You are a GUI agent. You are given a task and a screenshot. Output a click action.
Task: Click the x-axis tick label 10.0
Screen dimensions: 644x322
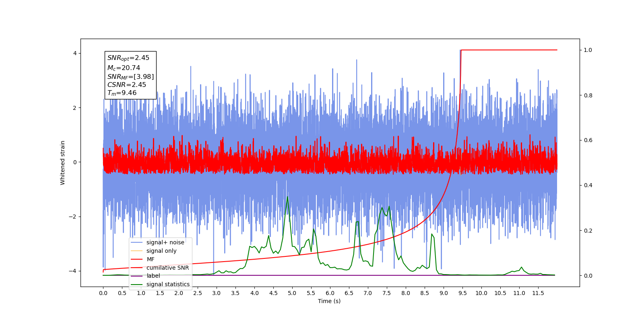pos(481,293)
